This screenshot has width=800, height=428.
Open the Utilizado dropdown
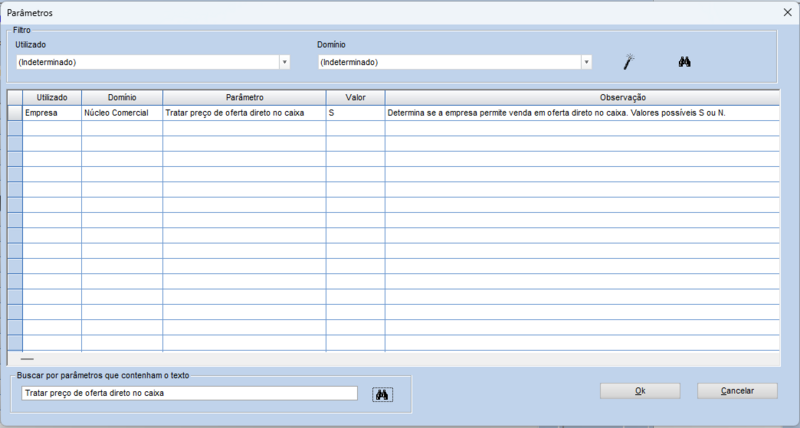[285, 62]
